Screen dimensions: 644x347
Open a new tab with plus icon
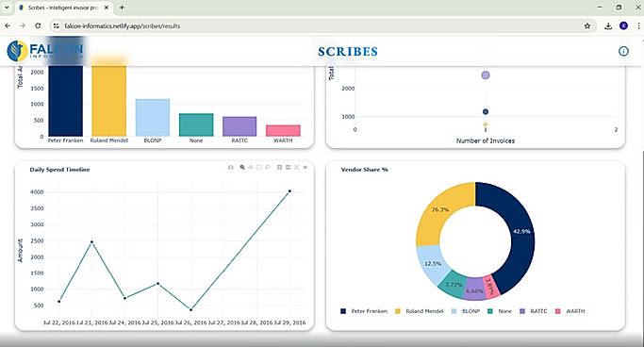[x=122, y=8]
